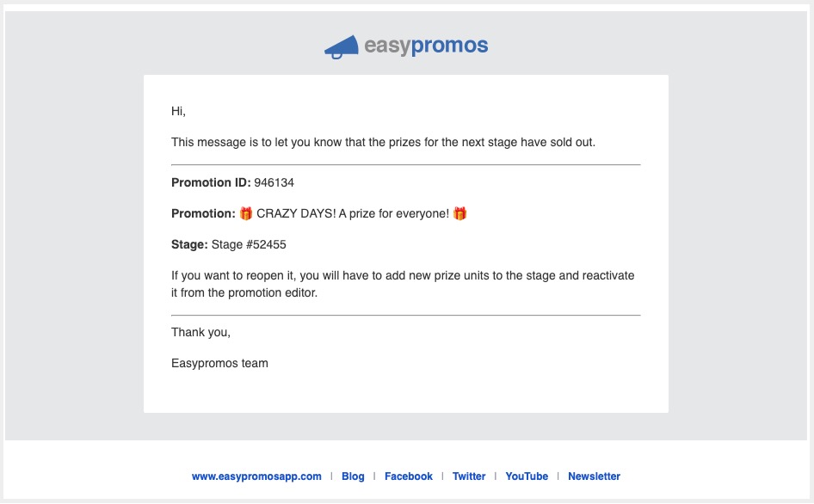The height and width of the screenshot is (504, 814).
Task: Click the easypromos wordmark in header
Action: (x=426, y=46)
